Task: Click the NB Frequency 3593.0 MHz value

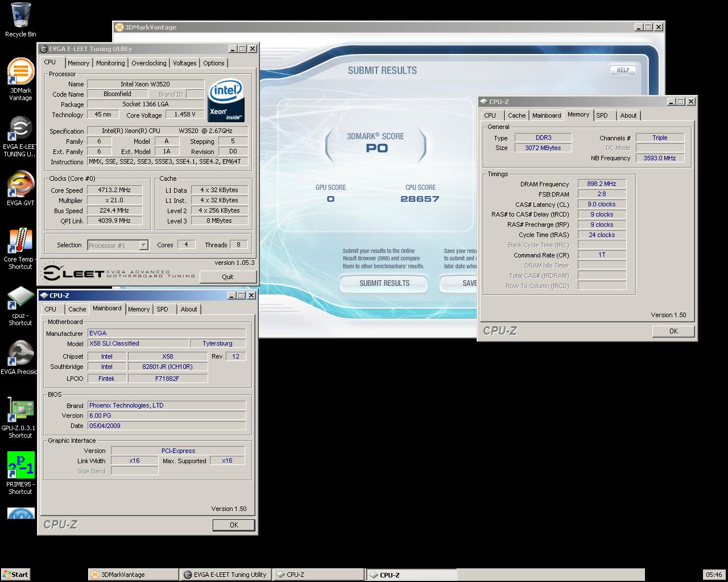Action: click(x=660, y=158)
